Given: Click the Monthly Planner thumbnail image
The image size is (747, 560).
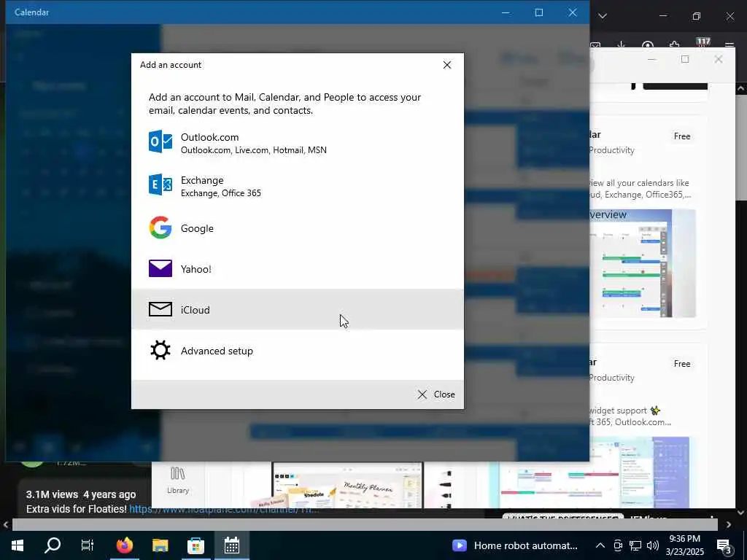Looking at the screenshot, I should pos(347,485).
